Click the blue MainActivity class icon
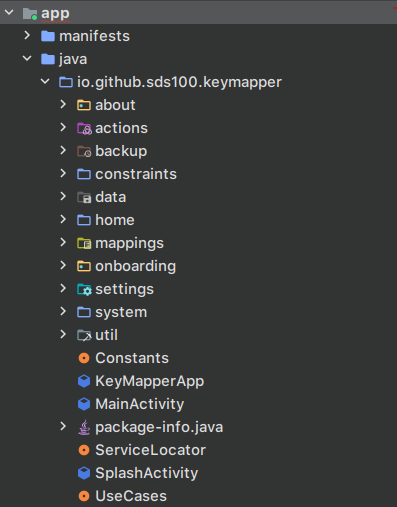This screenshot has height=507, width=397. [84, 404]
